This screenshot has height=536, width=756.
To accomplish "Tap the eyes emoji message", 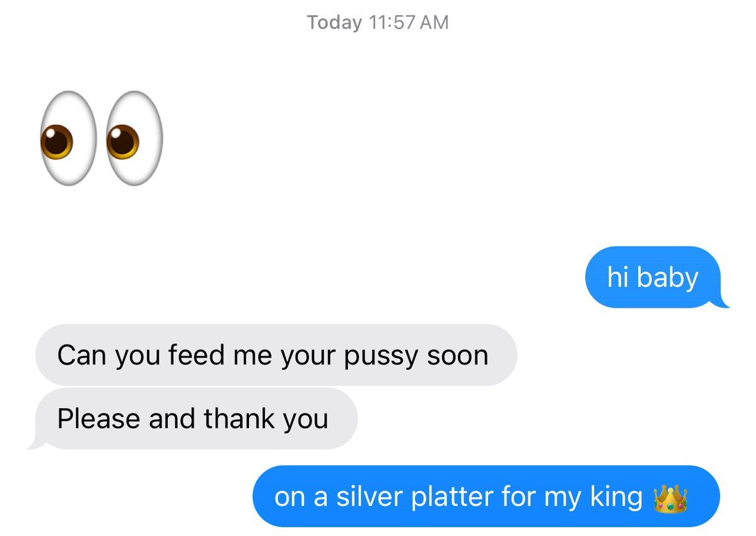I will [x=102, y=138].
